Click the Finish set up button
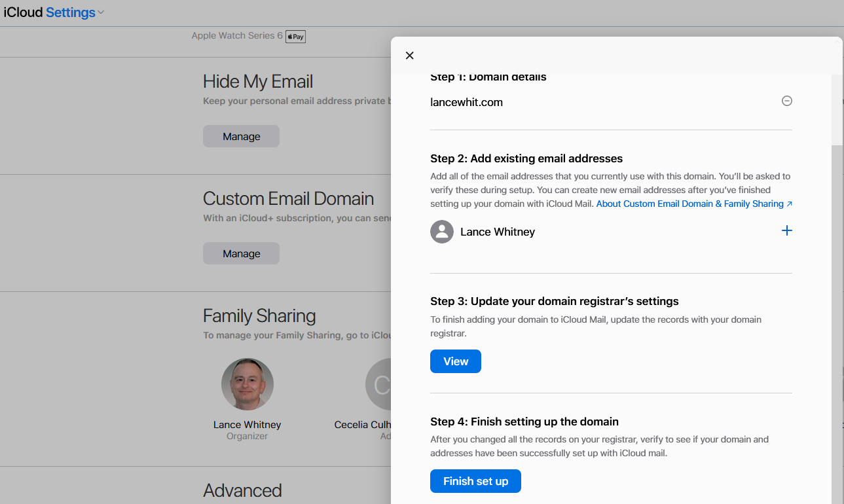844x504 pixels. [x=475, y=481]
